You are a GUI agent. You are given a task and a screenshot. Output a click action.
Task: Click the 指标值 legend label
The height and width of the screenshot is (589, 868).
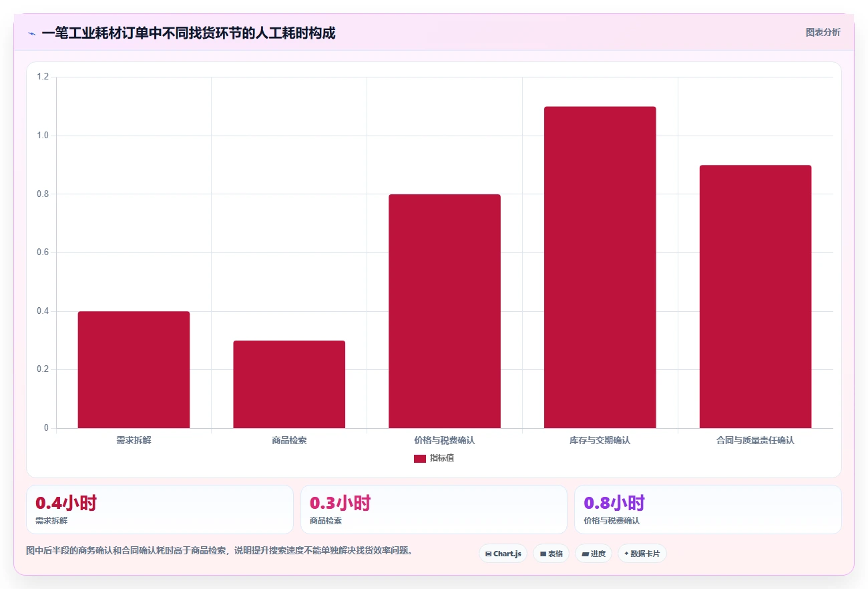[441, 458]
